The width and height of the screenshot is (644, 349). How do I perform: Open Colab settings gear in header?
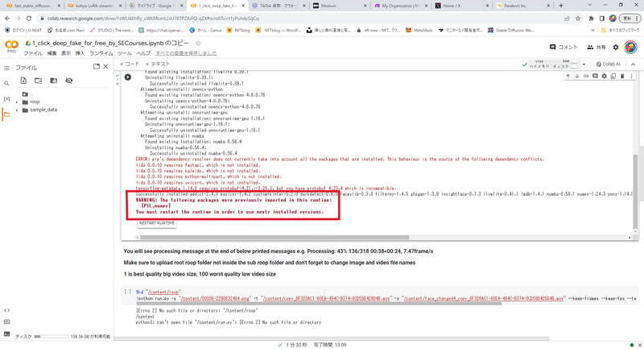(x=616, y=48)
